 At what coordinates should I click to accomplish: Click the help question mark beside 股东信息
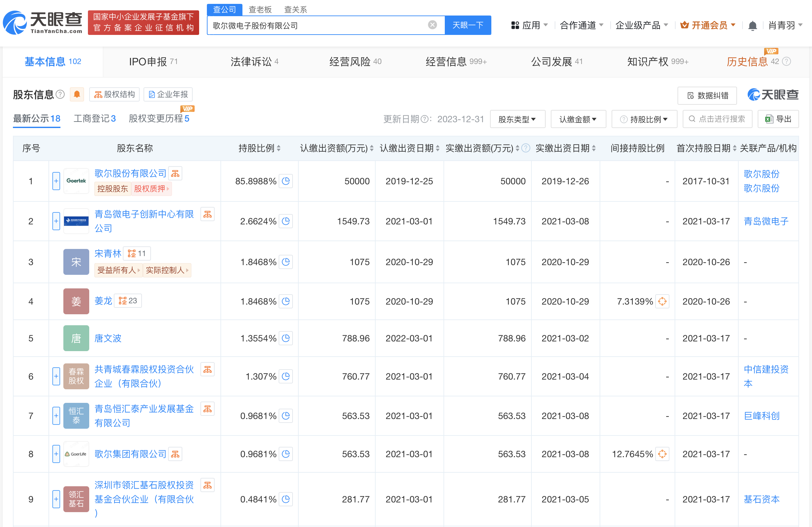point(60,94)
